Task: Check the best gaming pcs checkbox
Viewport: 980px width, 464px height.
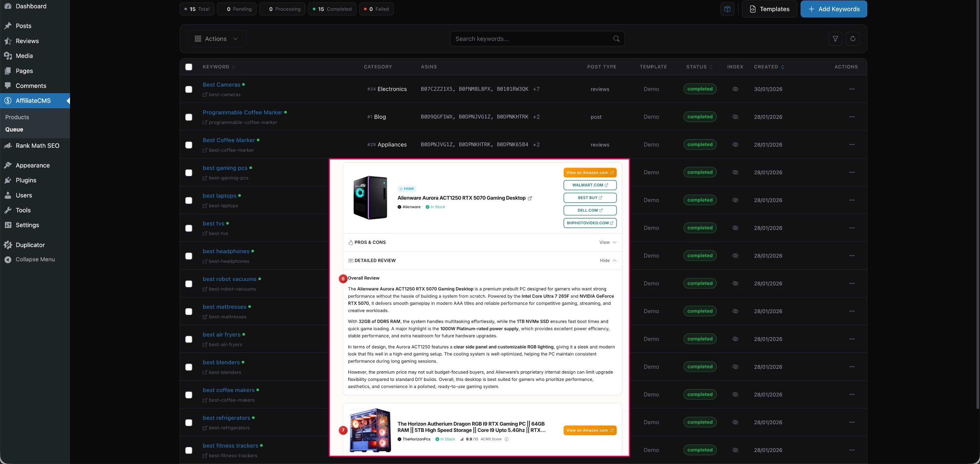Action: 189,173
